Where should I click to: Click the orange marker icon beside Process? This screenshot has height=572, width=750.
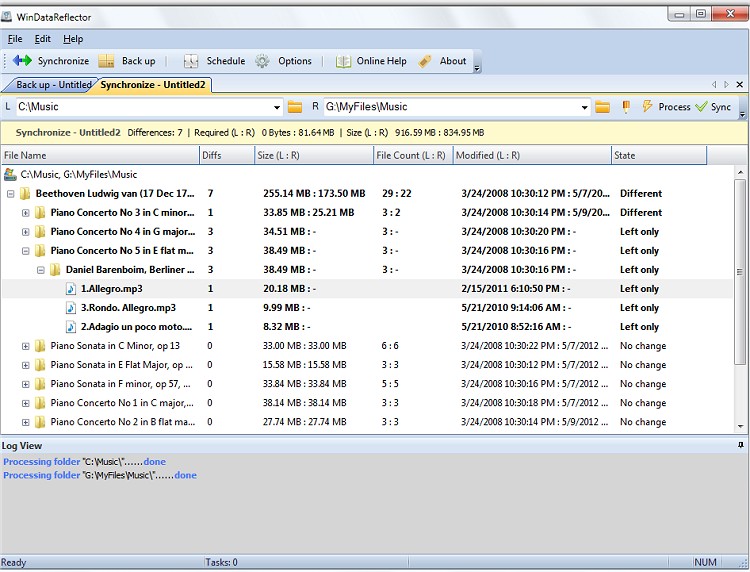626,107
